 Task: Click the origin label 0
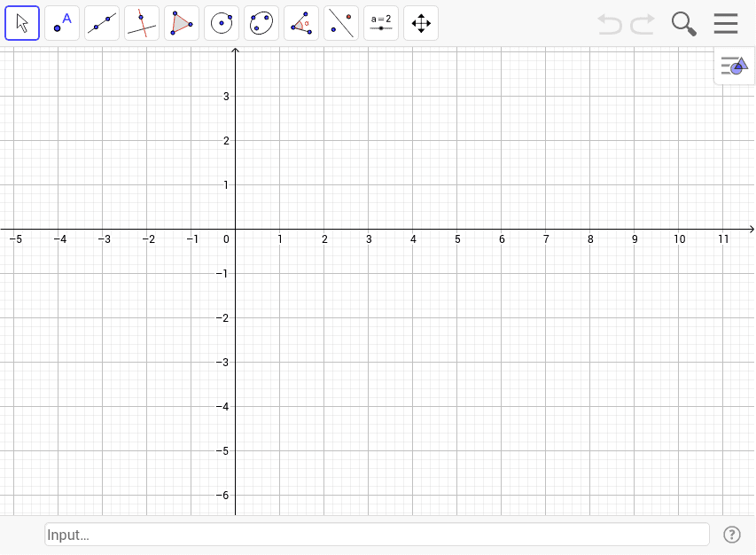pos(226,239)
